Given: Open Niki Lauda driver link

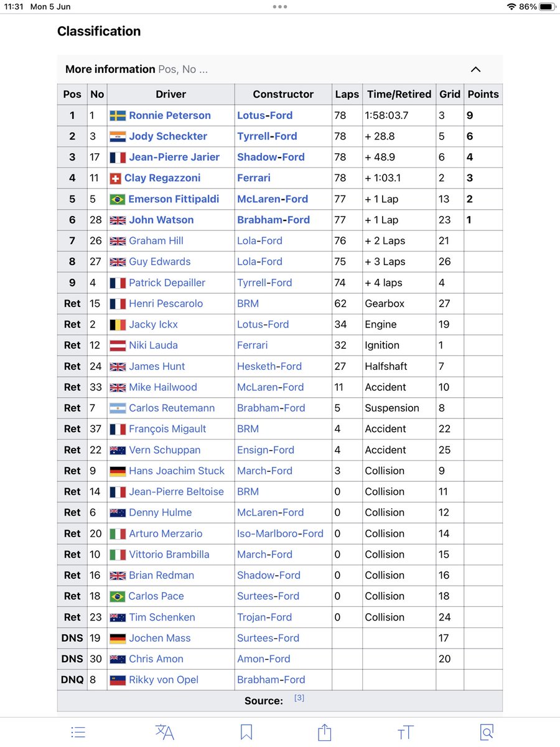Looking at the screenshot, I should 153,345.
